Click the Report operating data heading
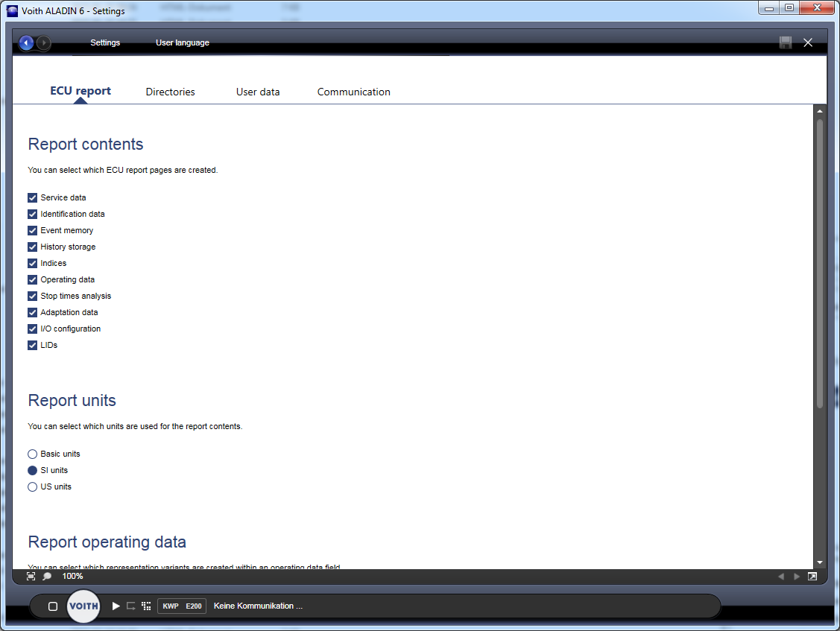The image size is (840, 631). [107, 542]
